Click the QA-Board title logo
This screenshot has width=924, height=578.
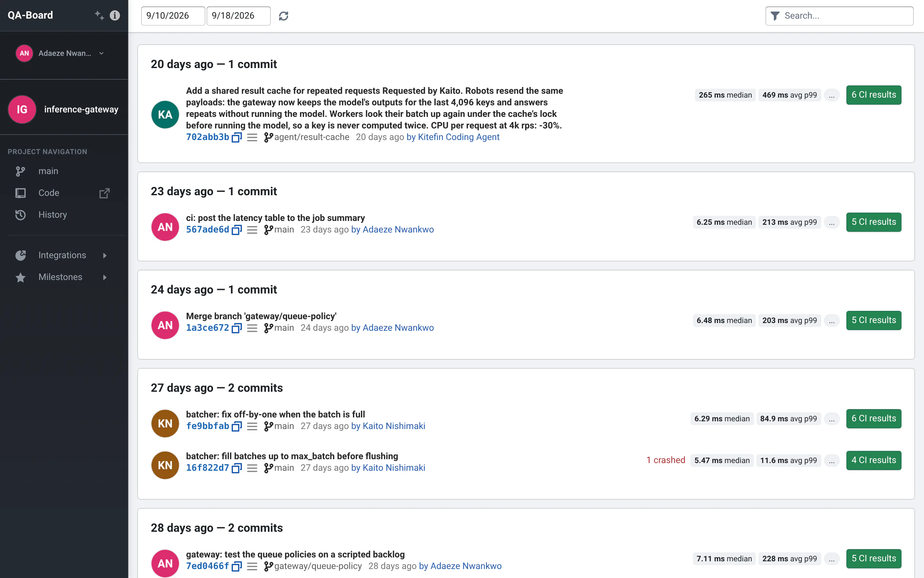[30, 15]
